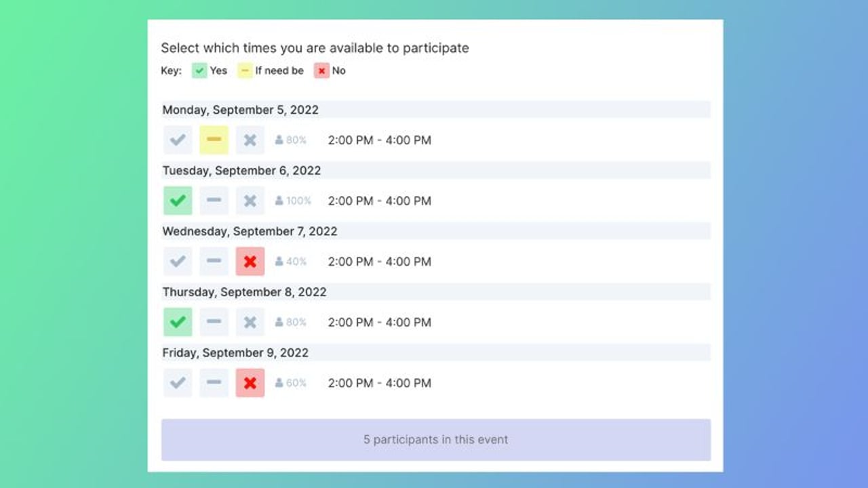Set Thursday September 8 to 'If need be'
This screenshot has width=868, height=488.
click(x=214, y=322)
